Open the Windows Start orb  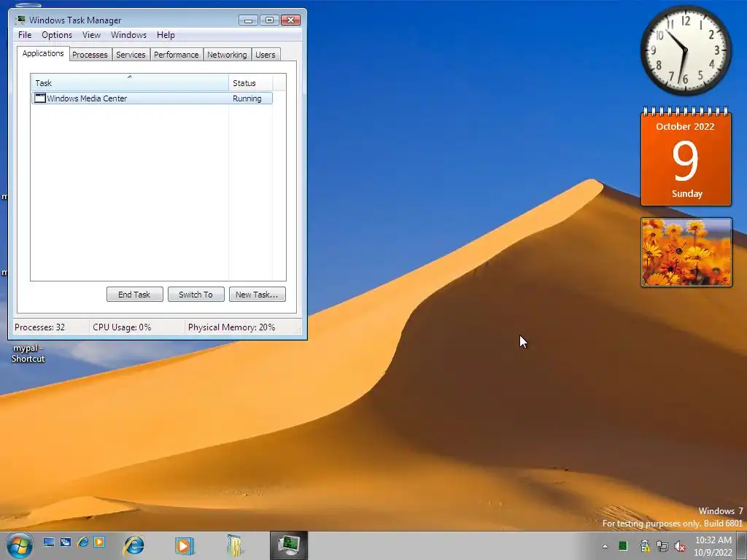[20, 545]
